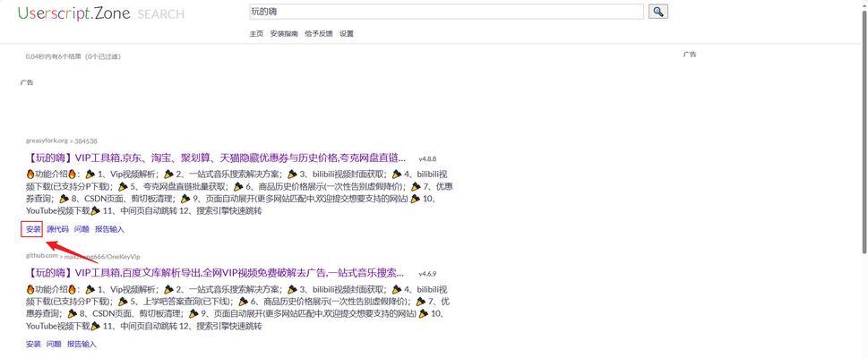
Task: Click the version label v4.6.9
Action: tap(427, 273)
